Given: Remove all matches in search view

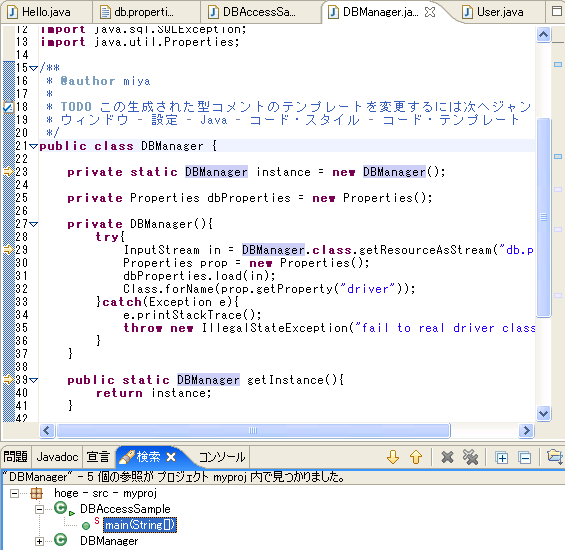Looking at the screenshot, I should click(470, 457).
